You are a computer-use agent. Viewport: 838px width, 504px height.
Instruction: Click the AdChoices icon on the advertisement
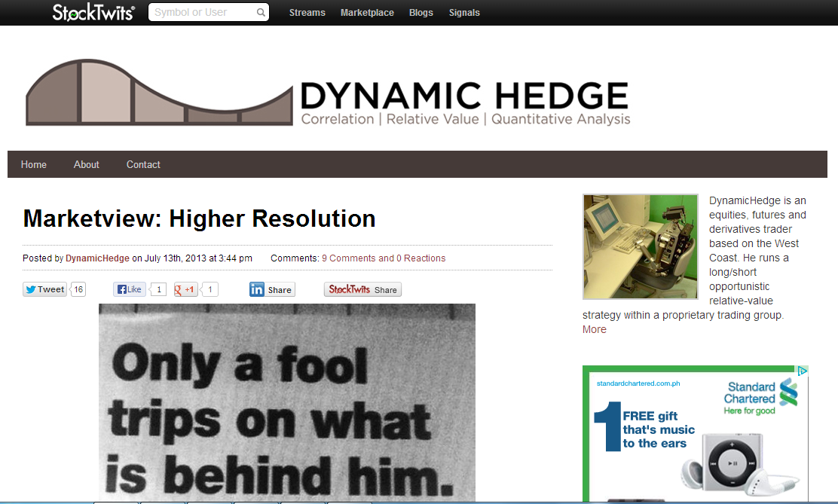coord(803,371)
